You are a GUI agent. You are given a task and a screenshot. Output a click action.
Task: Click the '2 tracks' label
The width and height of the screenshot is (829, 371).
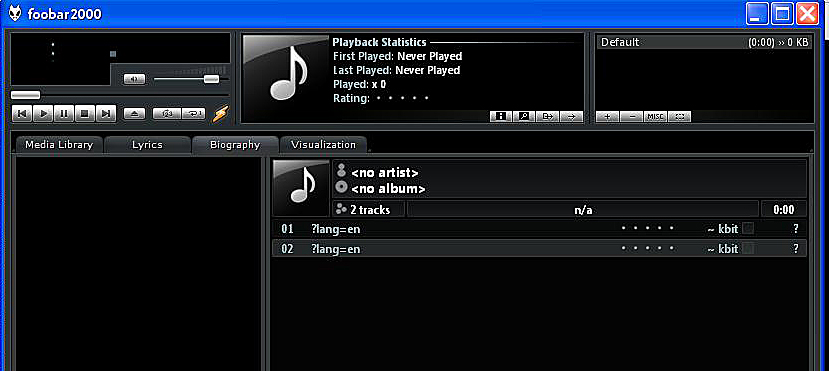pos(370,210)
